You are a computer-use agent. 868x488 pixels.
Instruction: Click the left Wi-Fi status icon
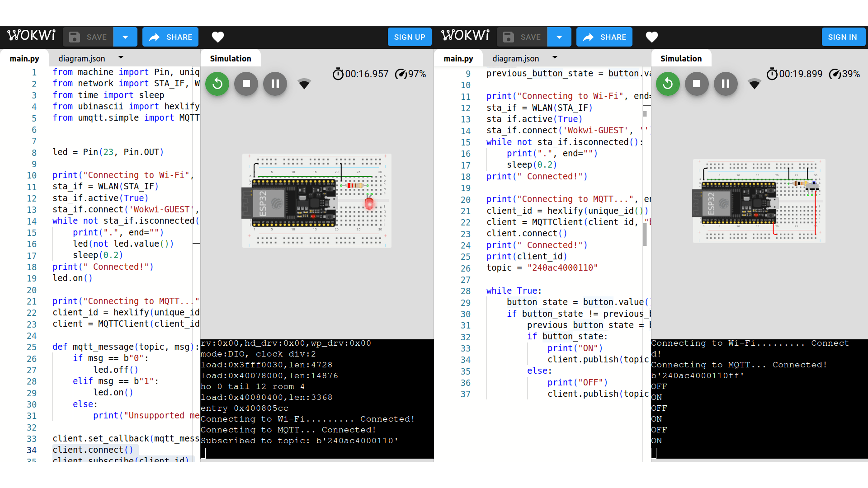[x=304, y=84]
